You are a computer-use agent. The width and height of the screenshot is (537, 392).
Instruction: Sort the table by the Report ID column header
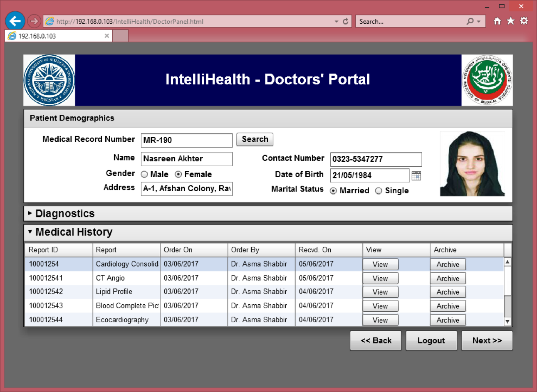58,250
